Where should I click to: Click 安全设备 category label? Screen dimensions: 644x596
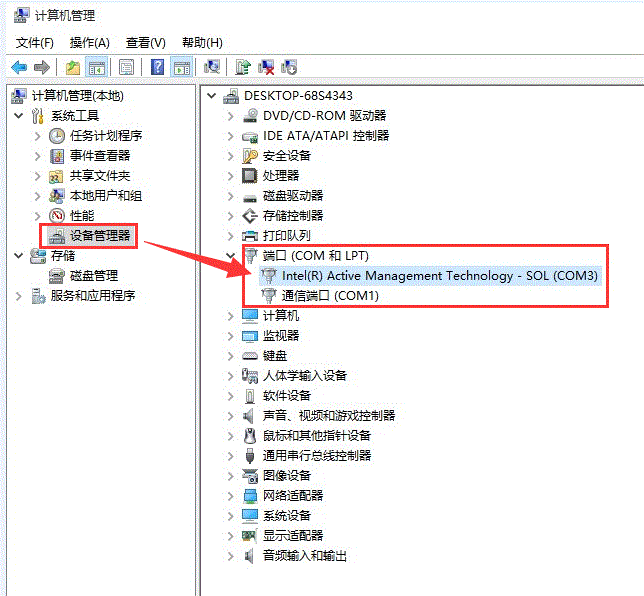pos(287,156)
